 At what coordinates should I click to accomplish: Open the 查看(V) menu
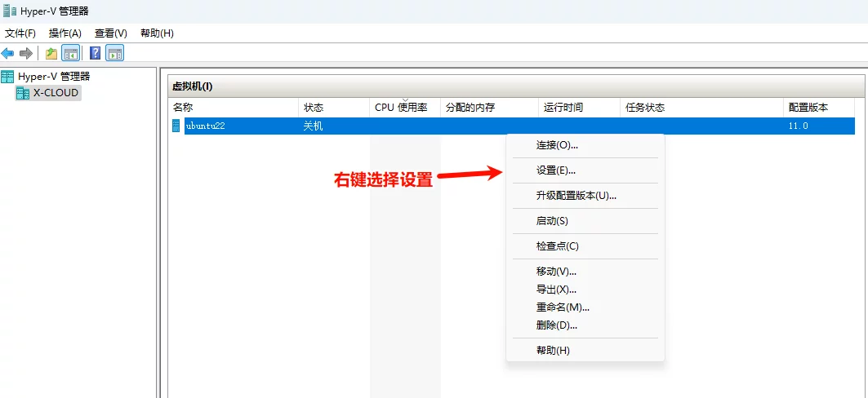pyautogui.click(x=111, y=33)
